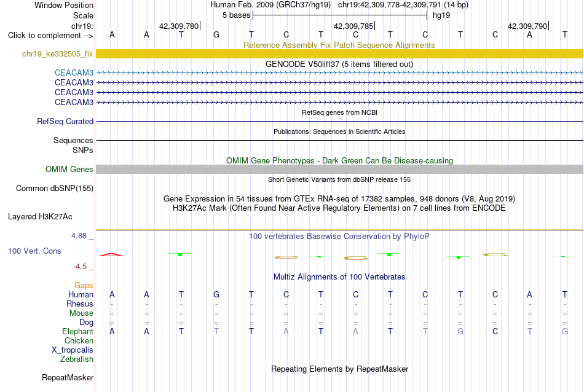Click the light-blue CEACAM3 gene label
Screen dimensions: 584x392
click(x=74, y=73)
